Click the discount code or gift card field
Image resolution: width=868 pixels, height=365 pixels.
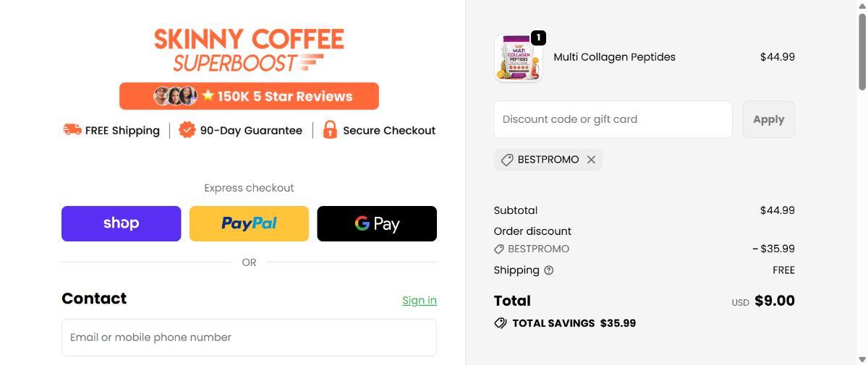click(x=613, y=119)
